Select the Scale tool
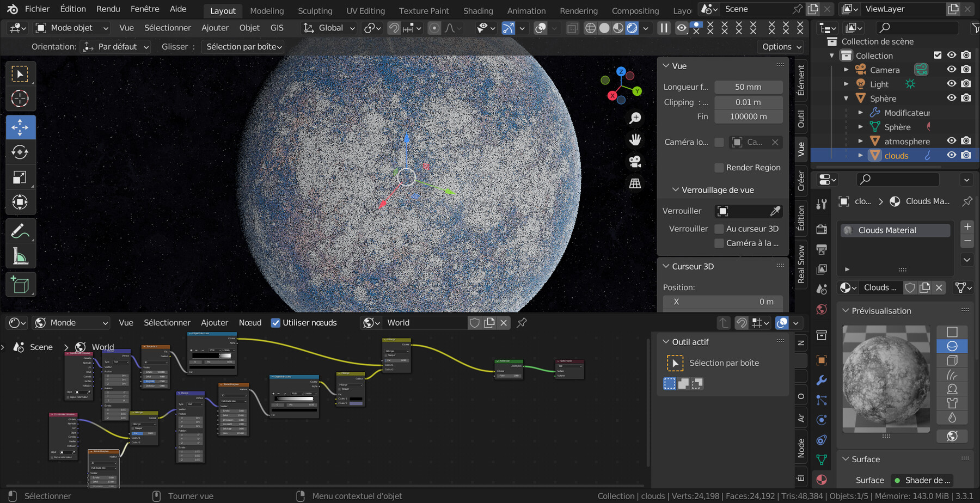 point(20,177)
